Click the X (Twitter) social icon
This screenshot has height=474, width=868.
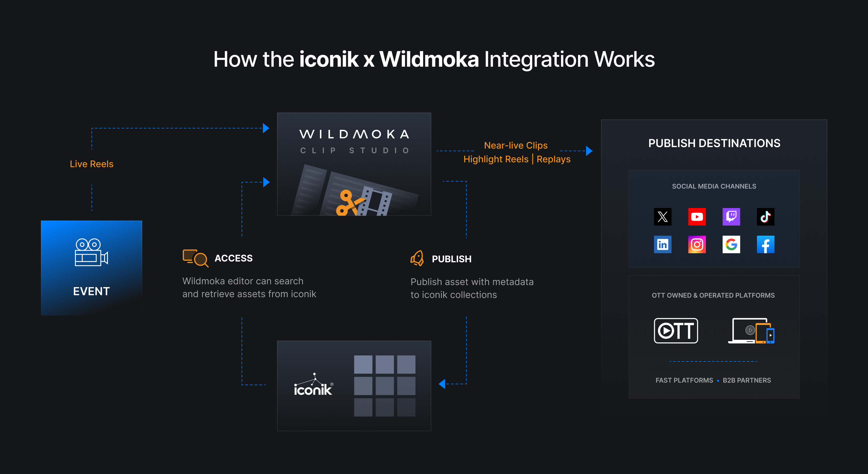[662, 217]
